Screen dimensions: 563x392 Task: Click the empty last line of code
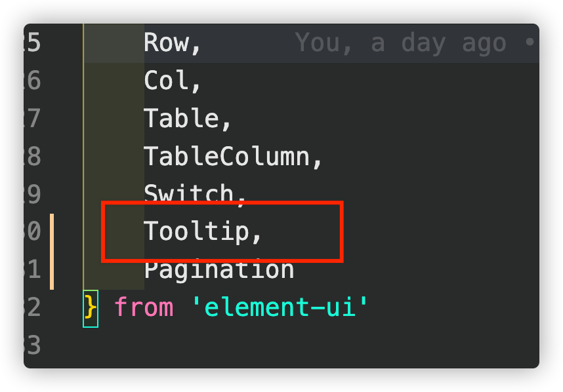pyautogui.click(x=262, y=345)
